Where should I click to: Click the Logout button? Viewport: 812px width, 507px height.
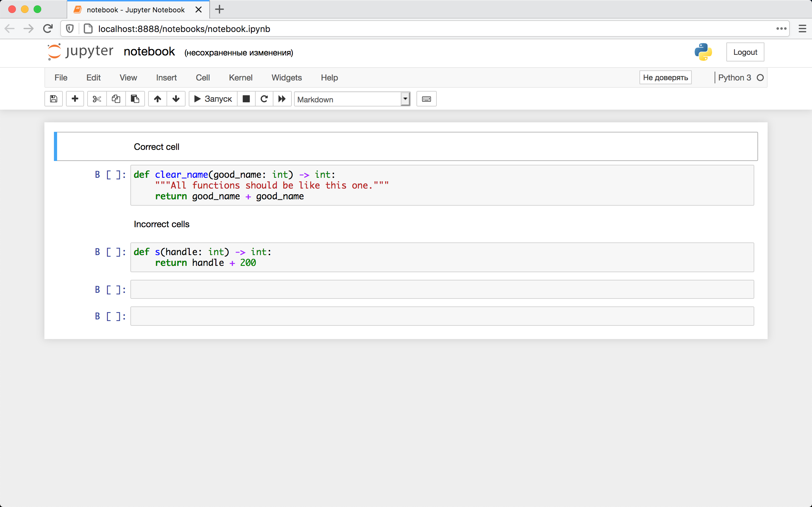745,52
